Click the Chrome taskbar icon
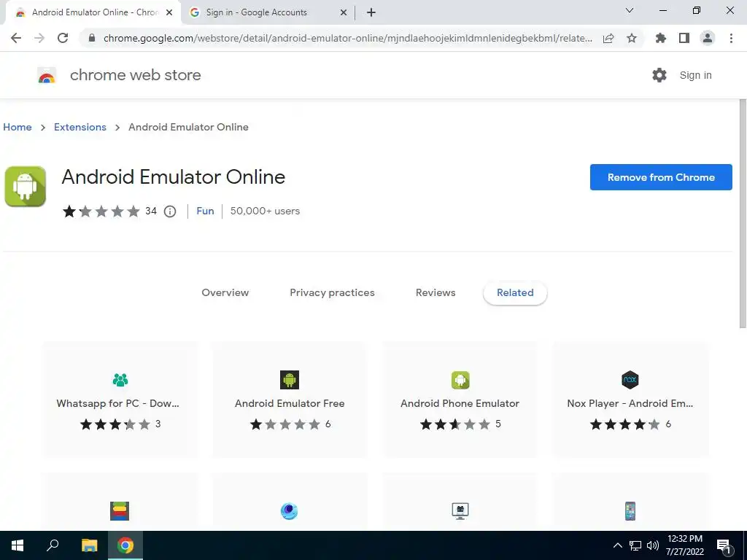This screenshot has width=747, height=560. coord(125,545)
